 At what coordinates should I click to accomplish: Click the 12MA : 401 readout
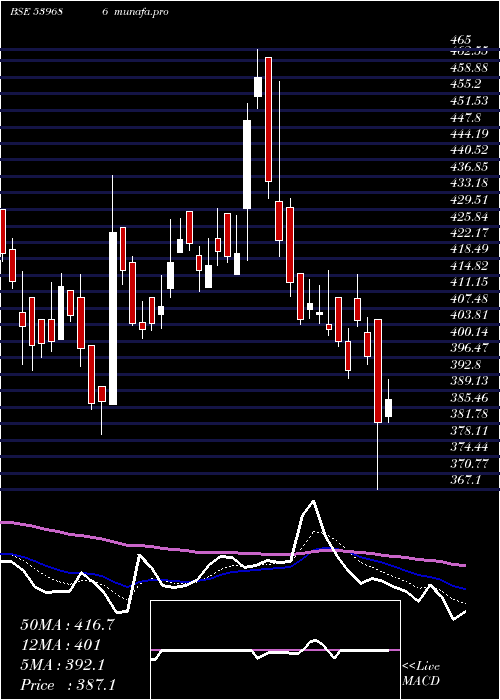coord(60,645)
